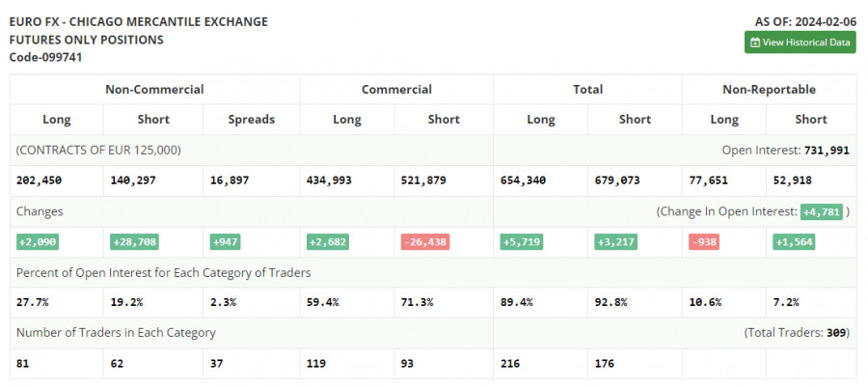Click the -938 red change badge
This screenshot has width=868, height=387.
pyautogui.click(x=706, y=241)
